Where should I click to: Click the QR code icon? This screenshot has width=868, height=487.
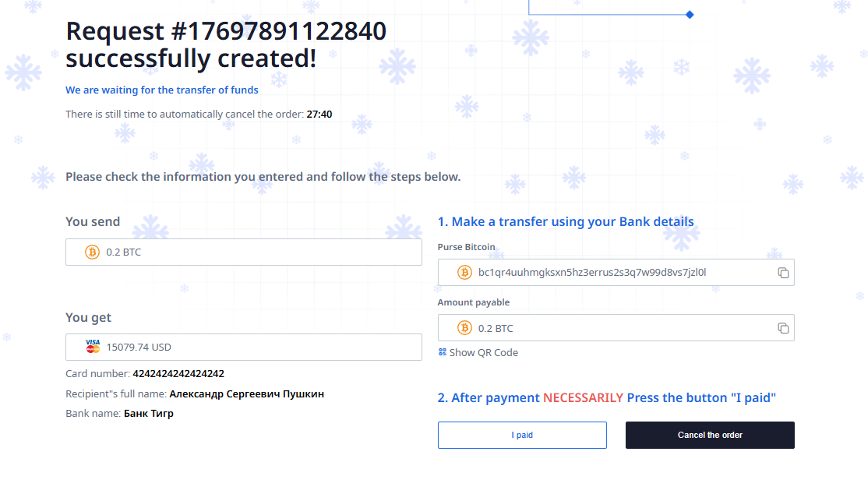(x=443, y=352)
